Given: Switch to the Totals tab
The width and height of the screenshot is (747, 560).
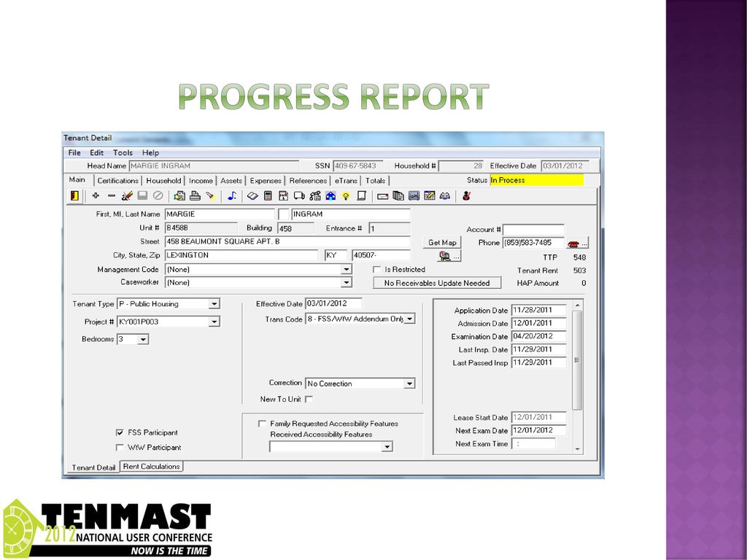Looking at the screenshot, I should coord(376,181).
